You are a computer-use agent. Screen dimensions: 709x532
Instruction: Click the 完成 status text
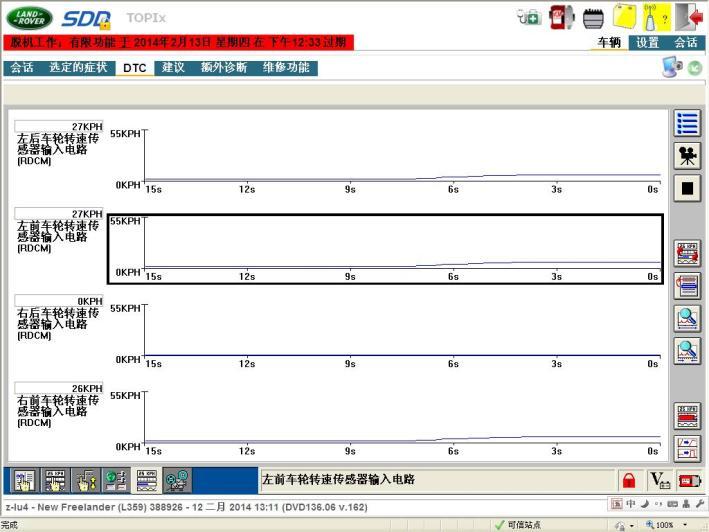[x=9, y=525]
